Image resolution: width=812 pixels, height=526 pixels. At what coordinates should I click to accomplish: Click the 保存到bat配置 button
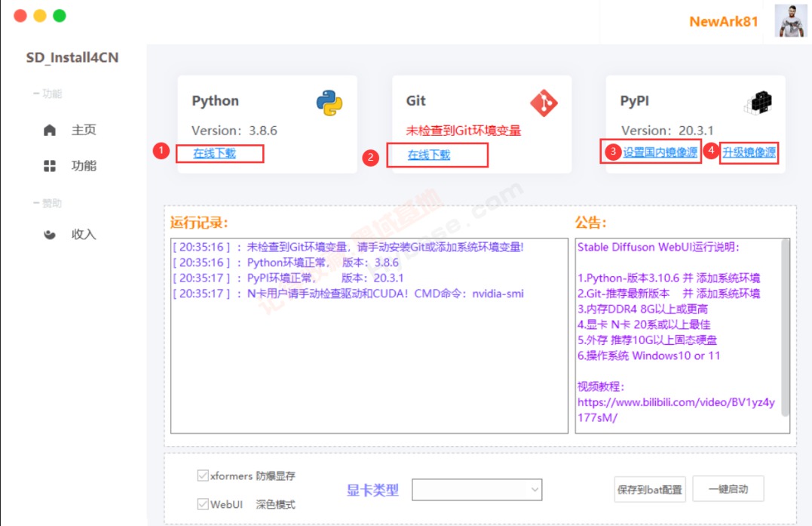click(x=650, y=490)
